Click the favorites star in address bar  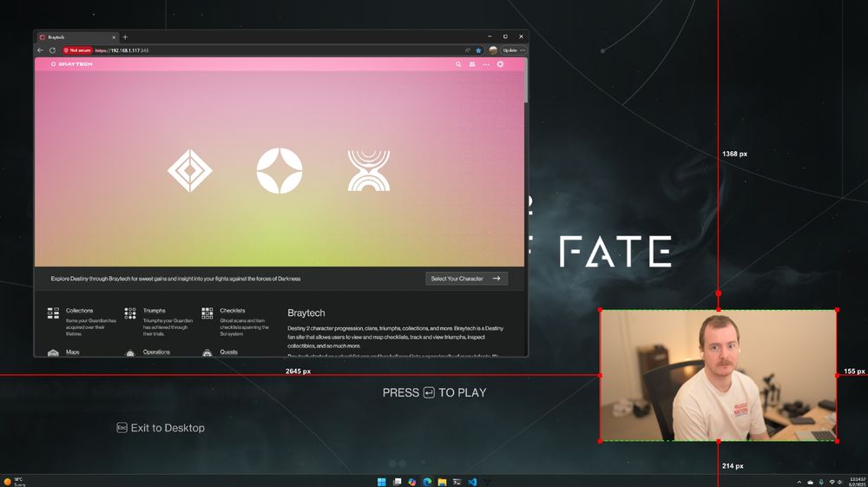click(479, 50)
